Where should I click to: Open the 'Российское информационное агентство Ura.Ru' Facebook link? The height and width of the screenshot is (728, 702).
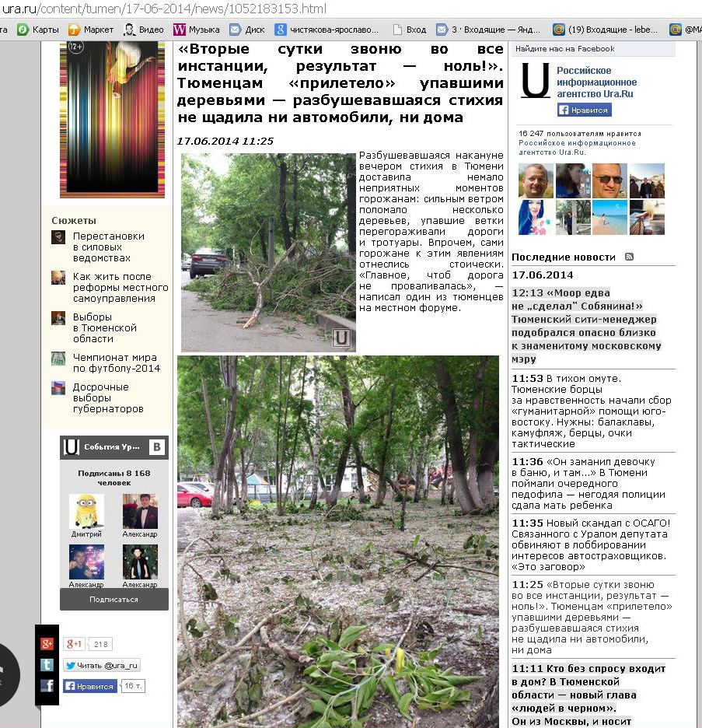(597, 82)
